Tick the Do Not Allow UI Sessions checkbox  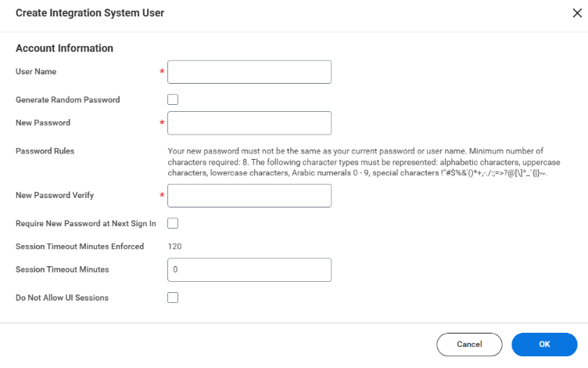click(x=173, y=298)
